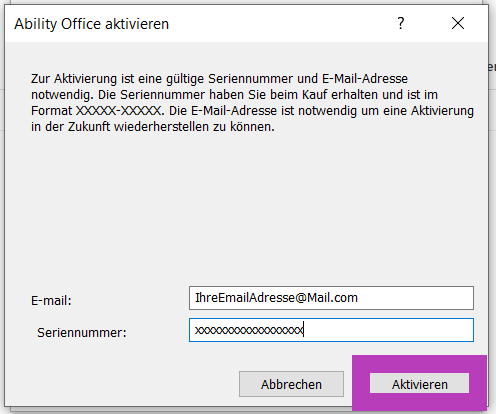Click empty space after the email address
Viewport: 496px width, 414px height.
click(x=415, y=298)
